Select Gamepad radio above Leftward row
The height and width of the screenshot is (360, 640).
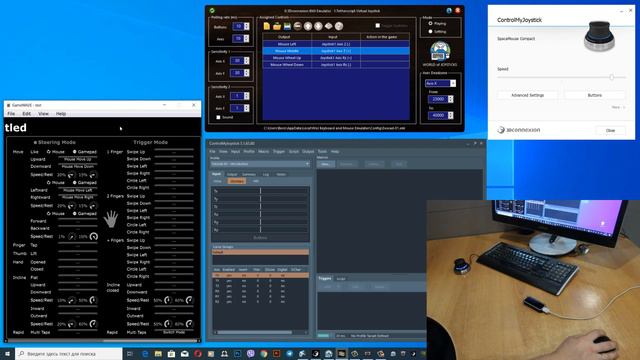[x=75, y=182]
